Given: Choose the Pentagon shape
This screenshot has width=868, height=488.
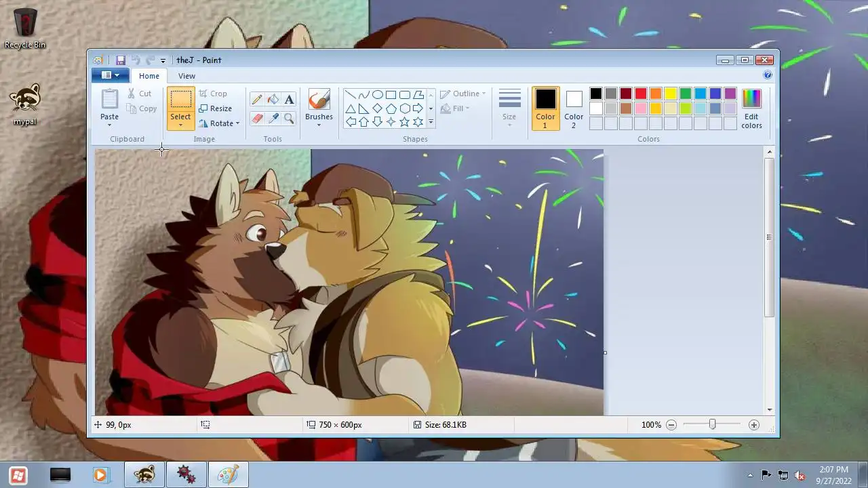Looking at the screenshot, I should point(391,108).
